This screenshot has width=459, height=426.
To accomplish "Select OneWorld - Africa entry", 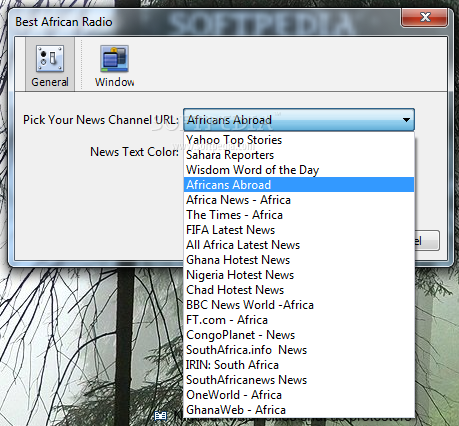I will coord(299,395).
